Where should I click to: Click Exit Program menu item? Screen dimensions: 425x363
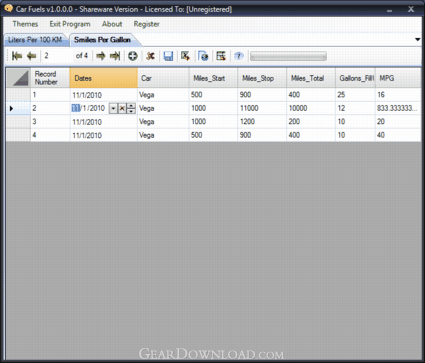pos(70,24)
